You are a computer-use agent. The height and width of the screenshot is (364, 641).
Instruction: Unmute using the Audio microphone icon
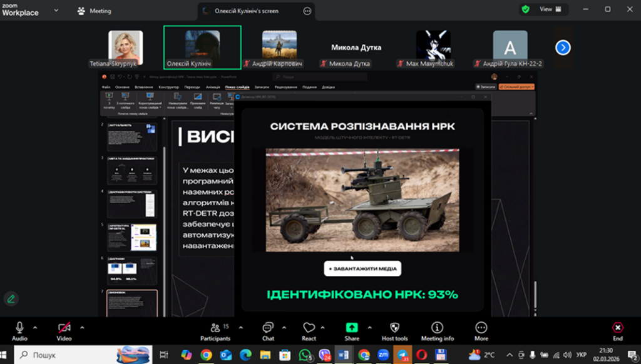tap(19, 328)
